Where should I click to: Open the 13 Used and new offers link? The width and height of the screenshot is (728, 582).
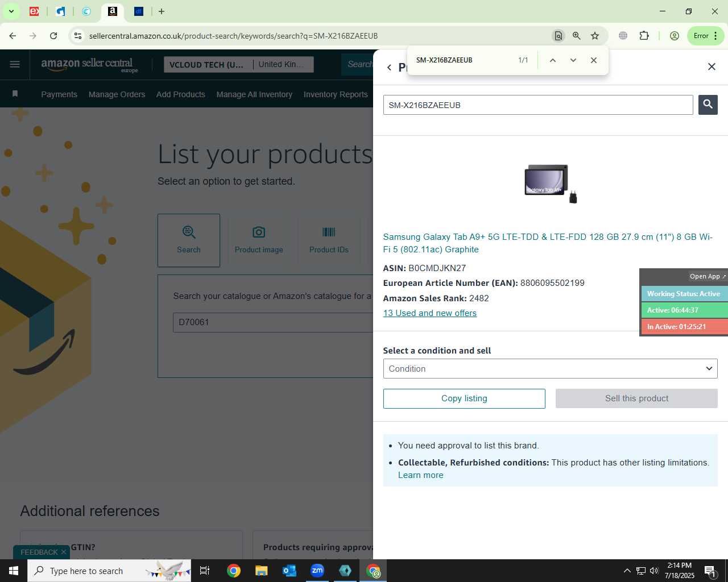429,313
